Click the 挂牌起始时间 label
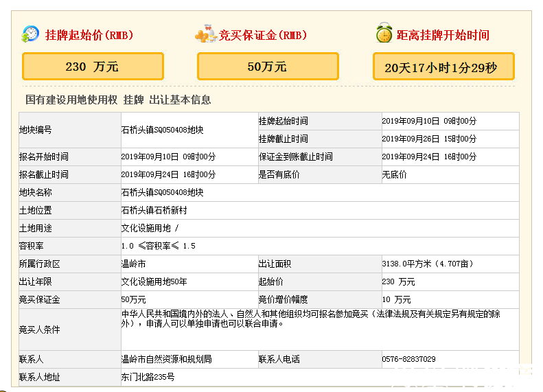The height and width of the screenshot is (392, 543). 284,121
